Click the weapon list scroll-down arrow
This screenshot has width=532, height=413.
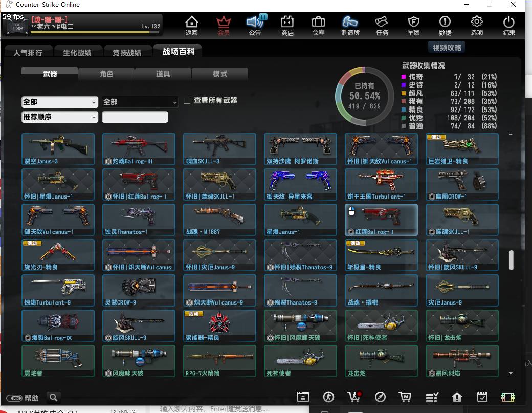(511, 373)
